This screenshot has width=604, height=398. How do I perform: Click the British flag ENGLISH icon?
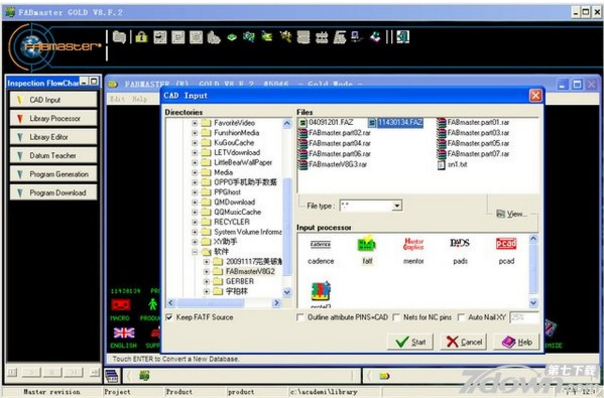click(124, 333)
